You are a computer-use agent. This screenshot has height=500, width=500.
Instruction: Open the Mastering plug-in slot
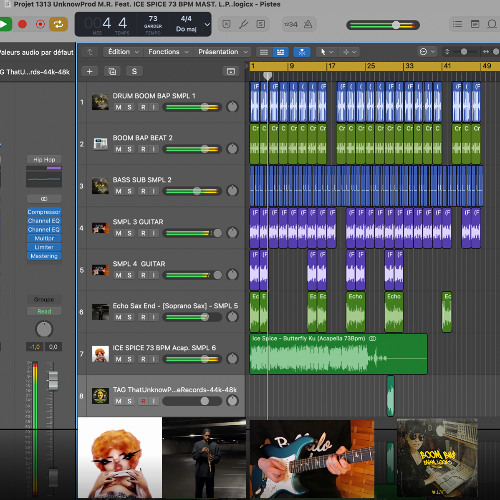click(44, 256)
